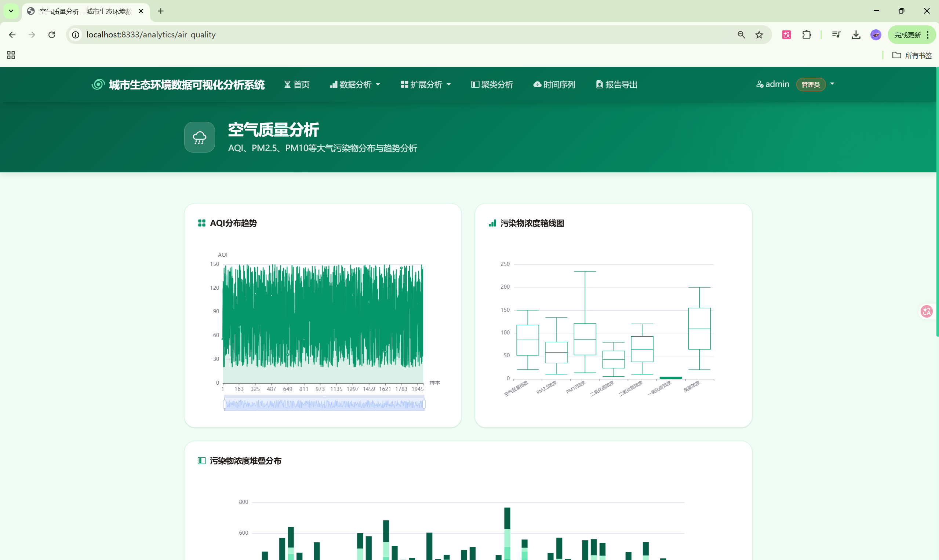Open a new browser tab

tap(161, 11)
